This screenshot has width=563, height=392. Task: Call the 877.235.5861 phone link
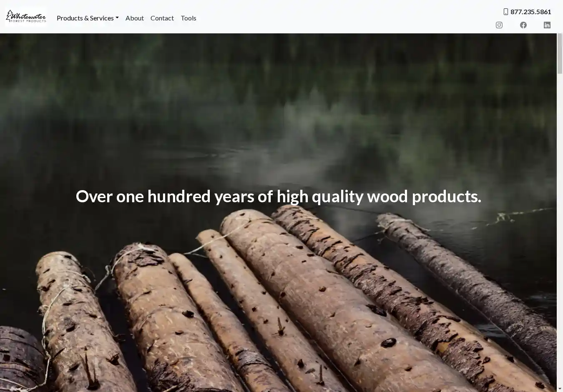pyautogui.click(x=530, y=12)
